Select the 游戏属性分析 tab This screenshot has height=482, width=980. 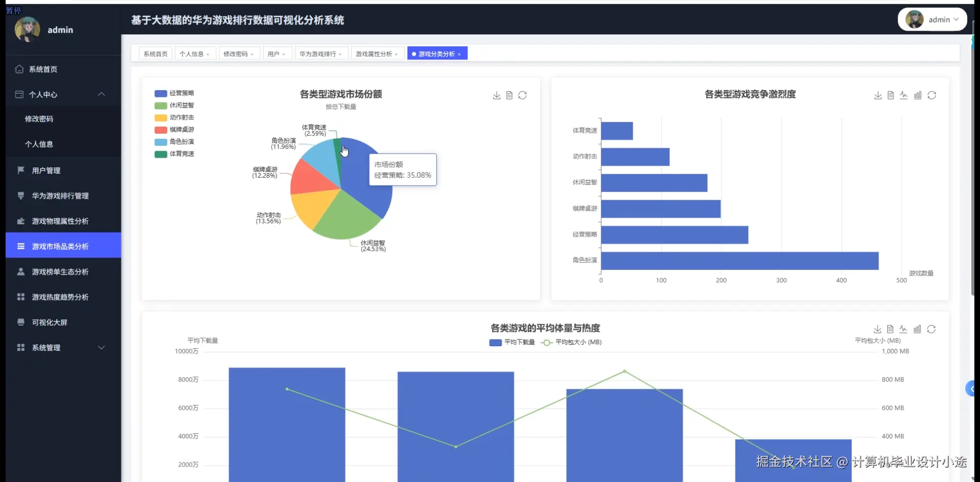point(374,53)
